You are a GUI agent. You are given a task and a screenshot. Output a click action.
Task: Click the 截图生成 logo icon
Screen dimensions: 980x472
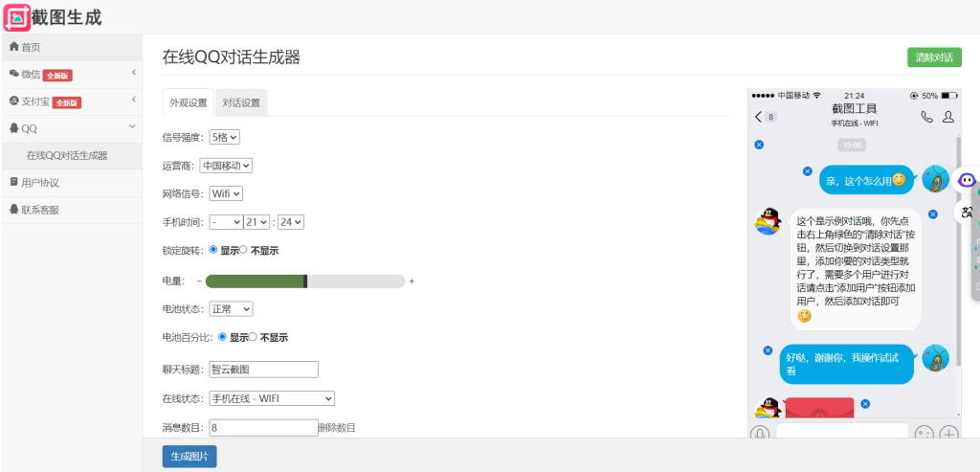point(17,17)
